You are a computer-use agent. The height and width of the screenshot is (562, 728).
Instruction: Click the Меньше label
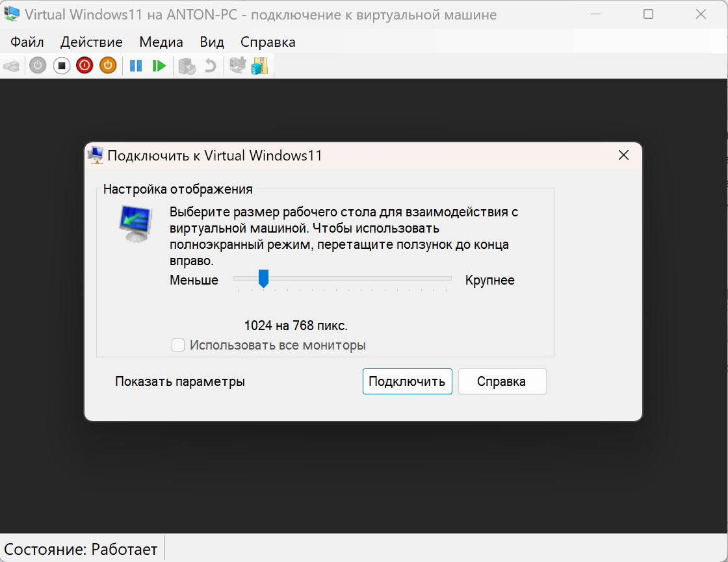[x=194, y=280]
